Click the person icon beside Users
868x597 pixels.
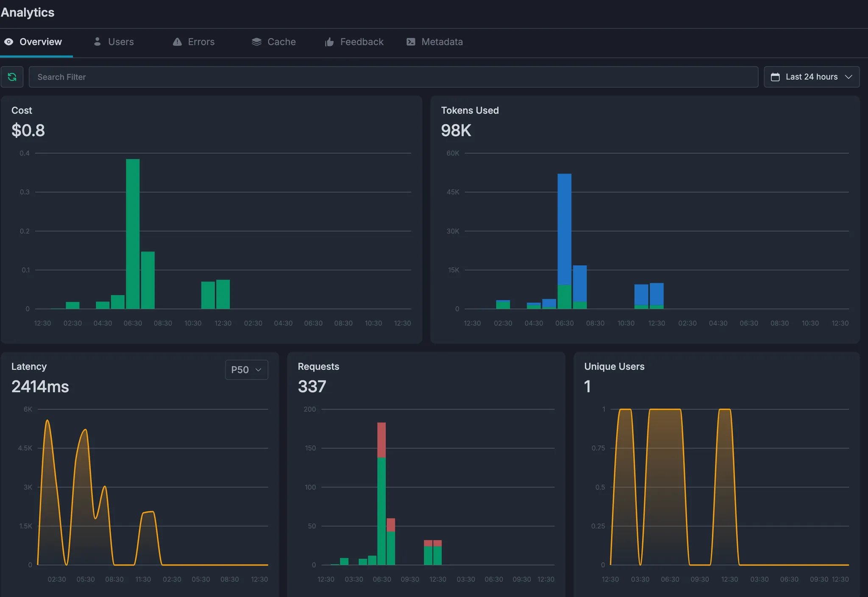97,42
